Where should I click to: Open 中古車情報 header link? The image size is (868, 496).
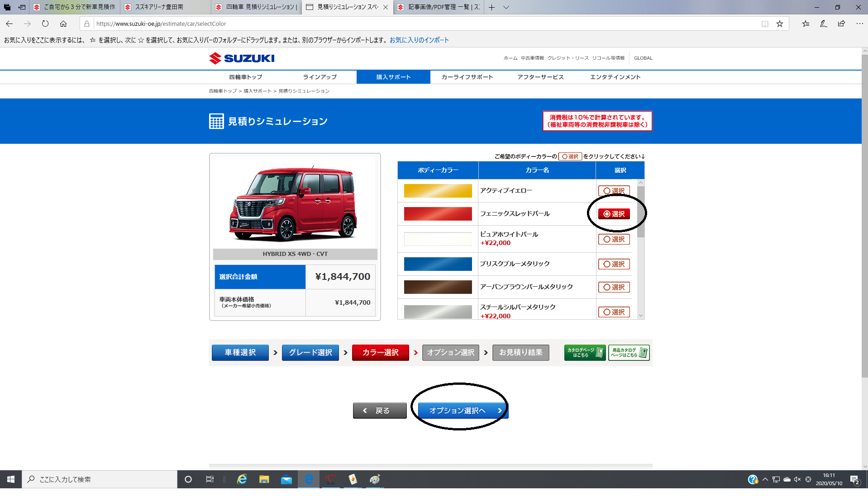[x=532, y=58]
